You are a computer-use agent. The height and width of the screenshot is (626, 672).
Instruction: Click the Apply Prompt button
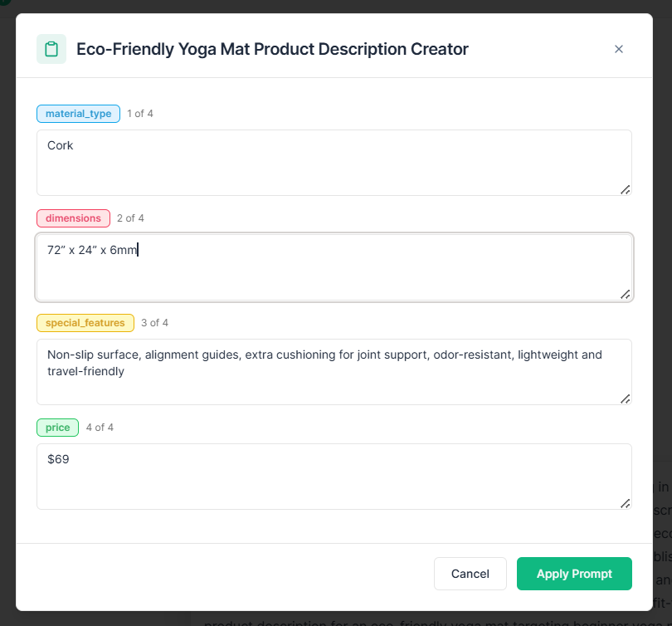pyautogui.click(x=574, y=574)
